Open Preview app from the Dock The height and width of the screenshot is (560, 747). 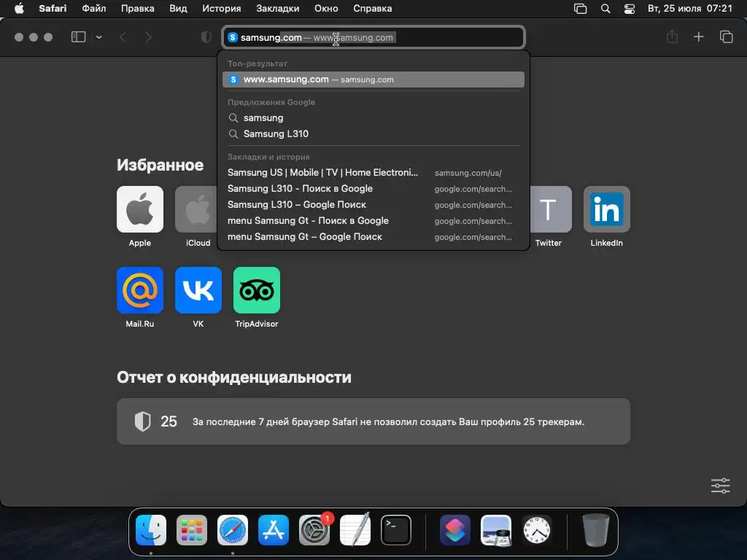pos(496,530)
